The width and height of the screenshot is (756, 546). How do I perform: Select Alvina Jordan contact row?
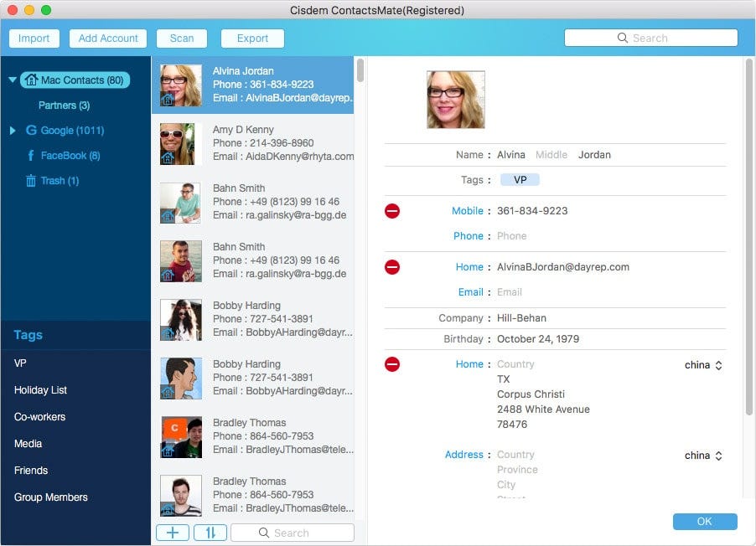pyautogui.click(x=252, y=85)
